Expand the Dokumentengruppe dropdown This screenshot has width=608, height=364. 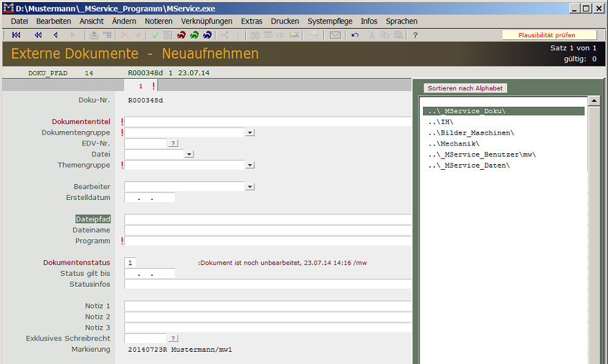pyautogui.click(x=250, y=133)
